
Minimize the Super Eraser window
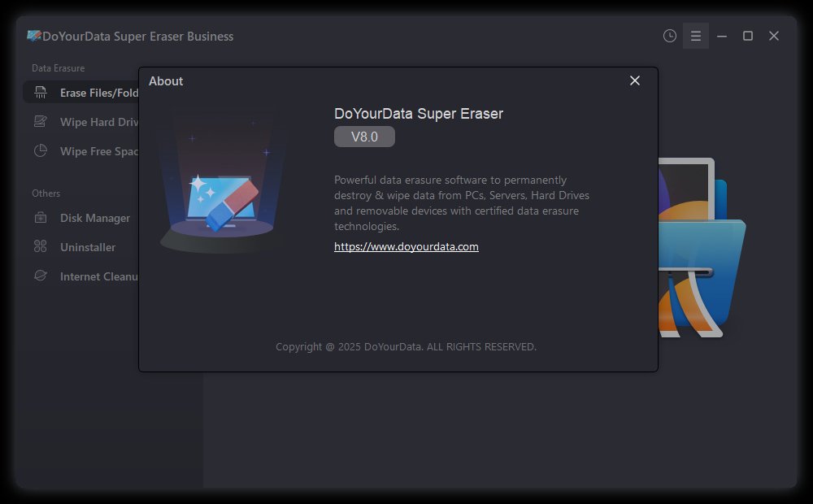tap(722, 36)
